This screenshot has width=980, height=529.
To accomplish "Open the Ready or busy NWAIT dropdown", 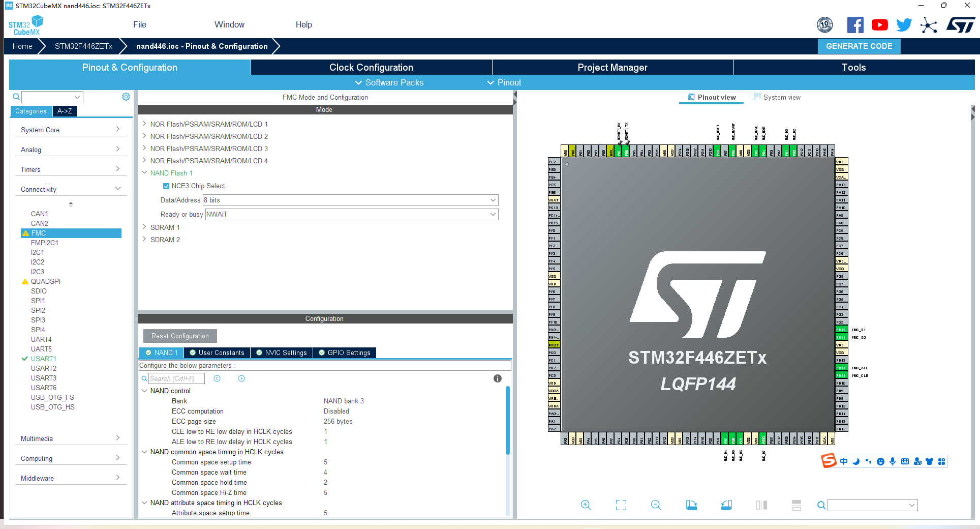I will pyautogui.click(x=352, y=215).
